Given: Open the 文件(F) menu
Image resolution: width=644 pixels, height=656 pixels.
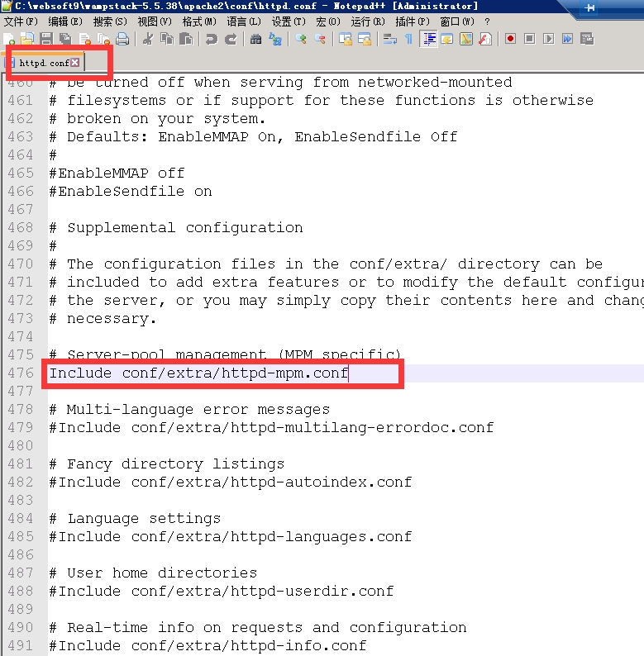Looking at the screenshot, I should (x=21, y=21).
